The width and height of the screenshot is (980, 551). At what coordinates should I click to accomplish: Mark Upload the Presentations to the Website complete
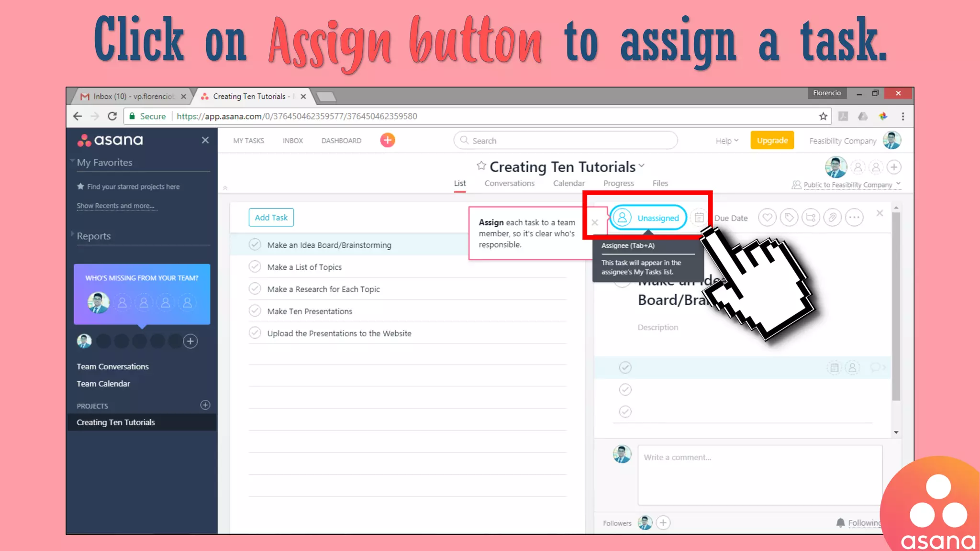(255, 333)
